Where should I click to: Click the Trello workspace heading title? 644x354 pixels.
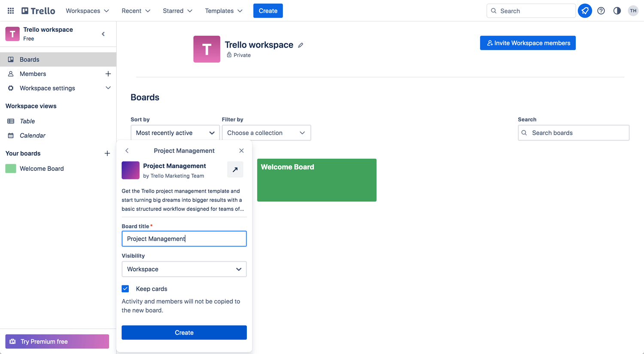click(x=259, y=45)
